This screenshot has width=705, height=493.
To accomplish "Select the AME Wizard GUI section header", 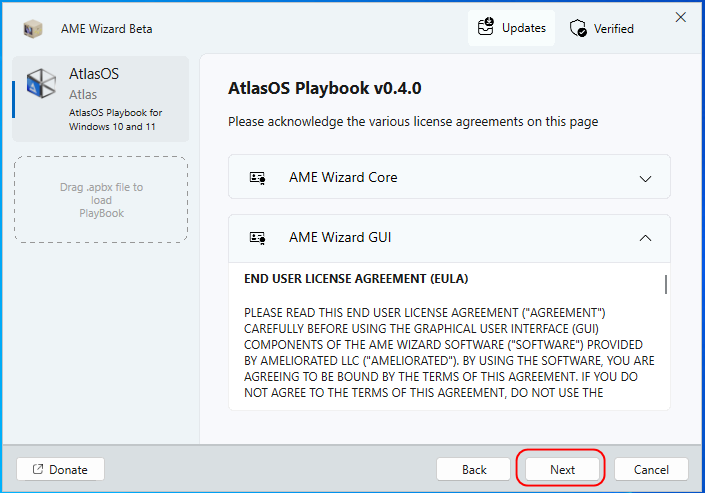I will coord(449,238).
